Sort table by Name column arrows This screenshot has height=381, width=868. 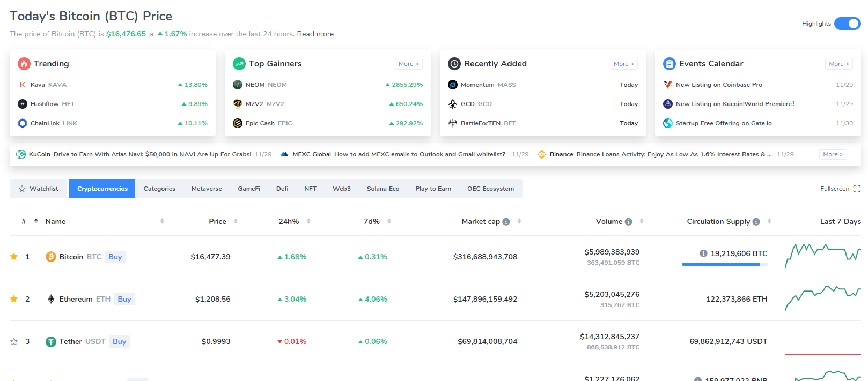coord(162,221)
